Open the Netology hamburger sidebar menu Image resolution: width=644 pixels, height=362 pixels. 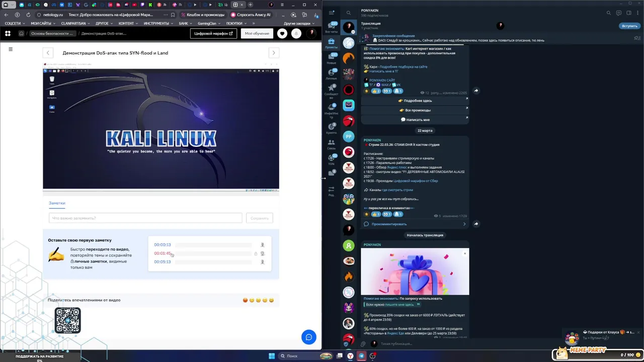11,49
